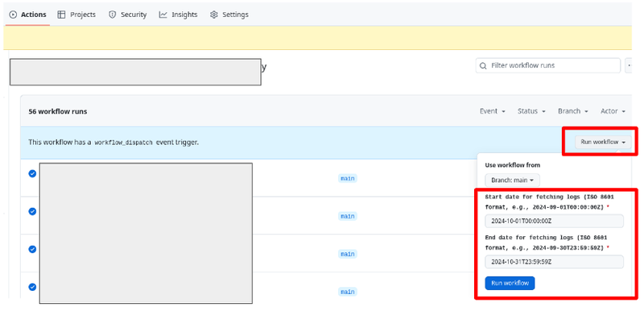
Task: Change the Branch: main selector
Action: (512, 180)
